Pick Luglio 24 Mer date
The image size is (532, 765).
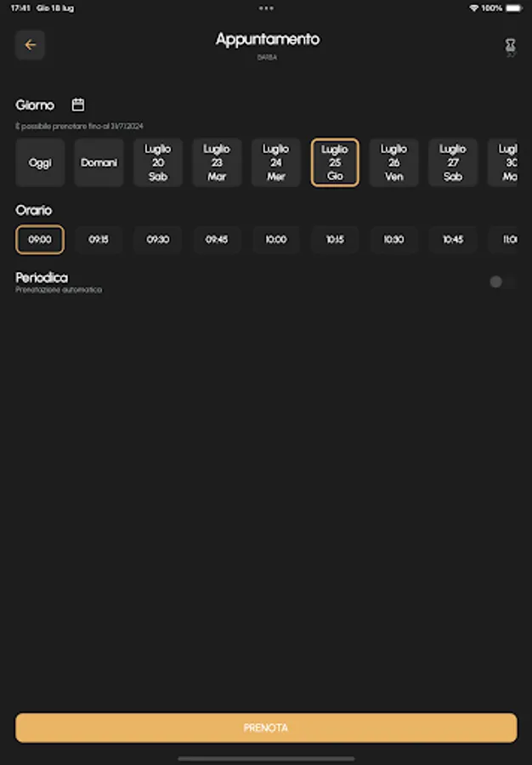coord(276,162)
